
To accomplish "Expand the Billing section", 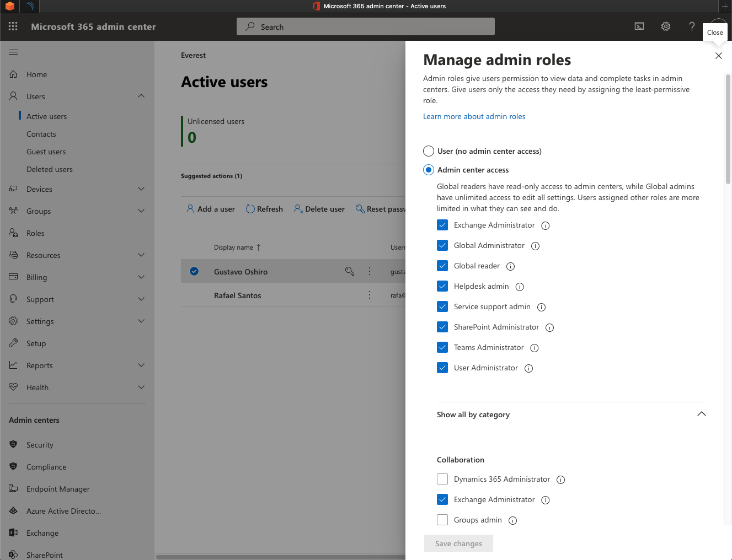I will (141, 277).
